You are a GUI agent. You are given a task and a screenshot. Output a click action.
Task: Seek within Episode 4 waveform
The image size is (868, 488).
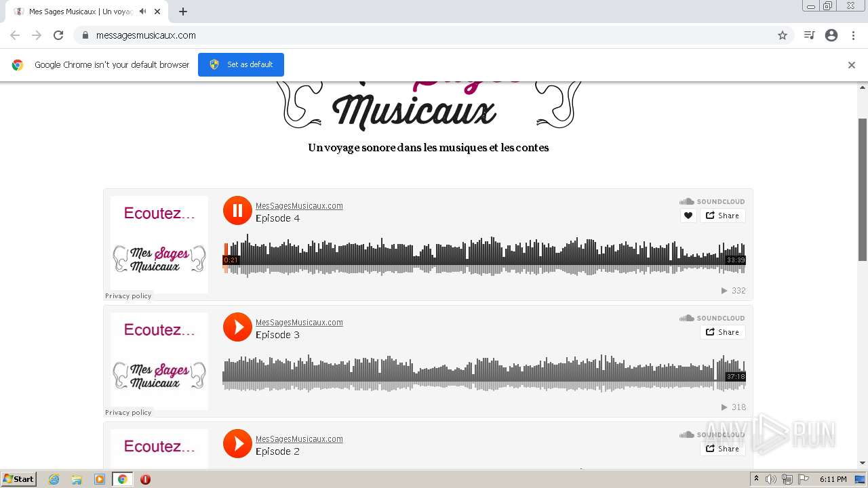point(484,256)
